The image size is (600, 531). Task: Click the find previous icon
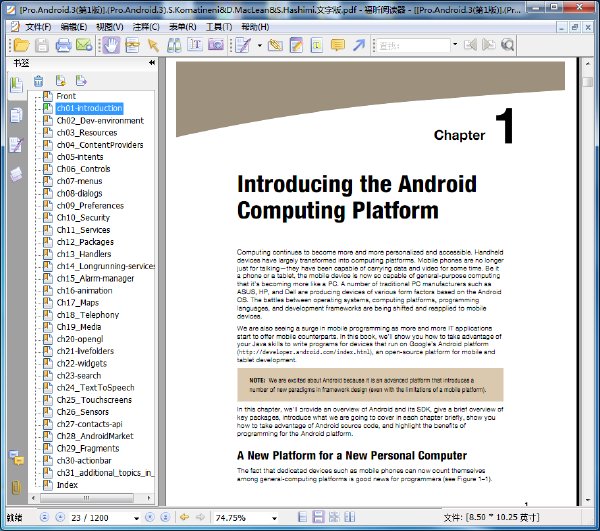pos(470,45)
